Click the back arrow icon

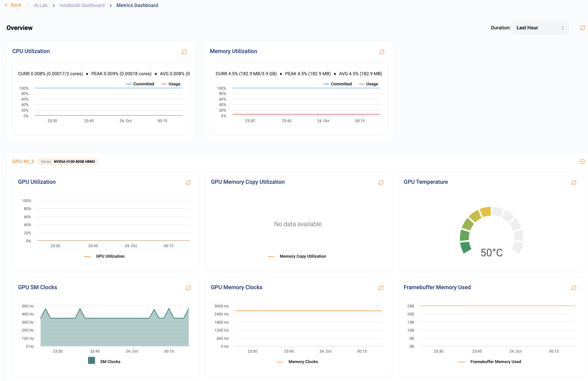pyautogui.click(x=7, y=5)
